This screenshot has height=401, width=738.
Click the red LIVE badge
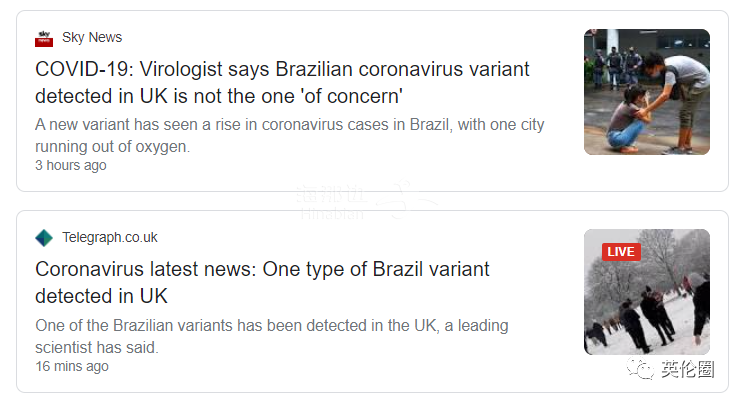(621, 252)
